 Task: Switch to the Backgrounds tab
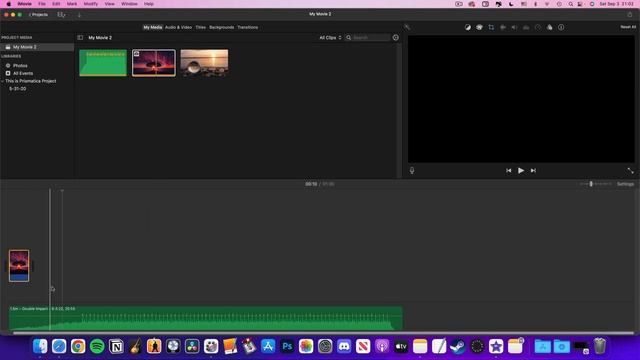click(222, 27)
